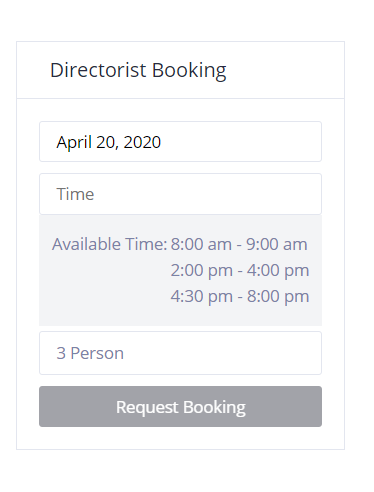Submit with the Request Booking button
The height and width of the screenshot is (492, 374).
point(180,407)
